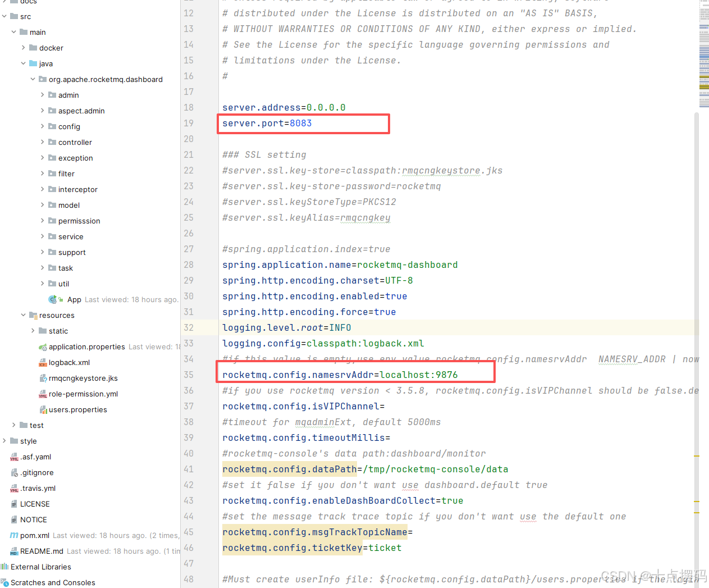Select the admin package row

coord(90,95)
